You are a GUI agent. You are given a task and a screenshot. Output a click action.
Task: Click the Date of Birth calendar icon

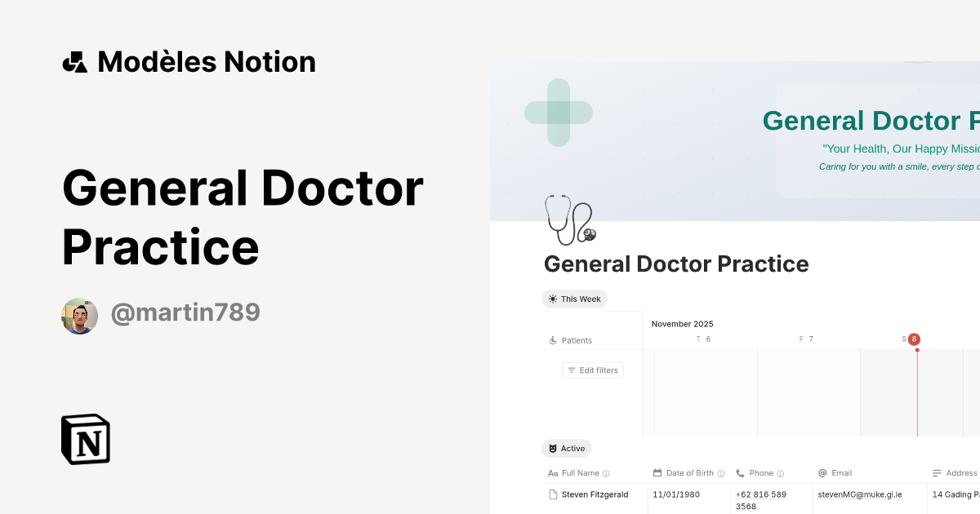(x=657, y=473)
